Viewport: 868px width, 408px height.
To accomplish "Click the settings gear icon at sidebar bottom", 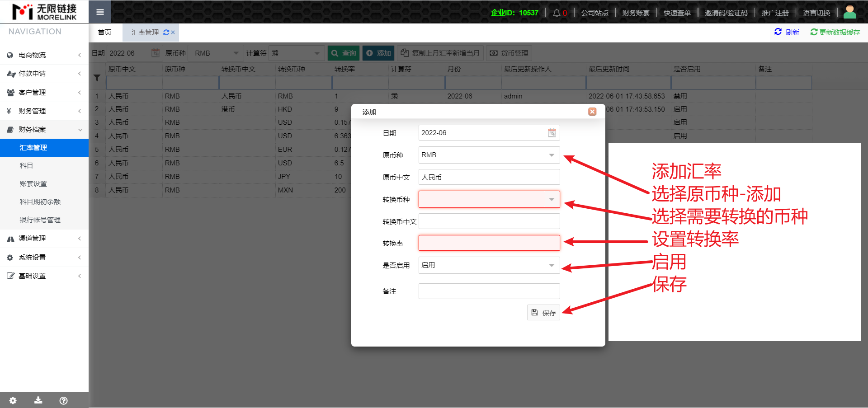I will point(13,400).
